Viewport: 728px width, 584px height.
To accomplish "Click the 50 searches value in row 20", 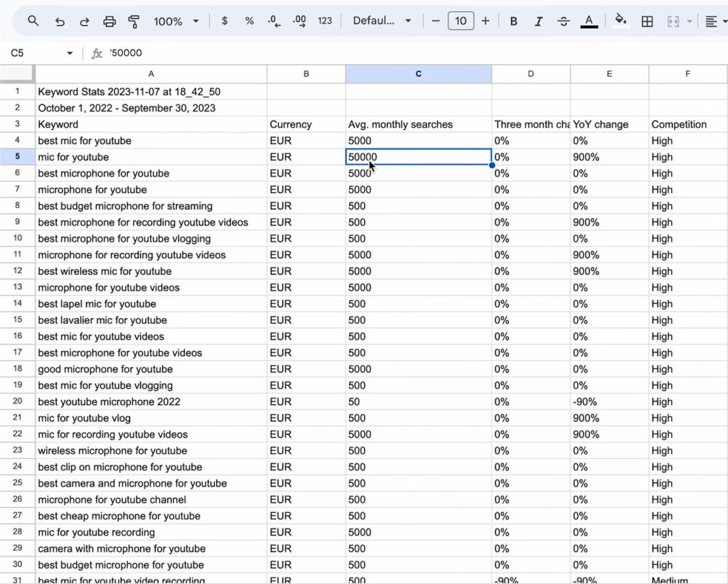I will 418,401.
